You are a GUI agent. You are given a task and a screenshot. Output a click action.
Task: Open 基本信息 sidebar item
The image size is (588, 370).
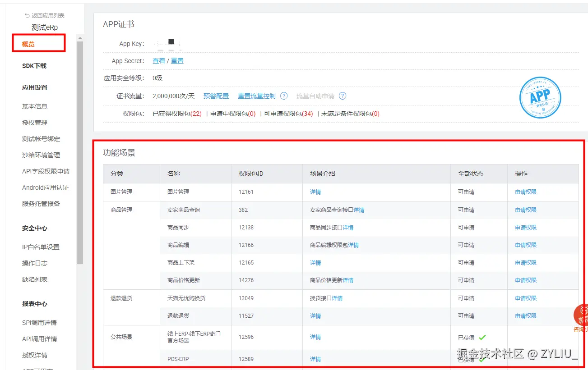point(35,106)
